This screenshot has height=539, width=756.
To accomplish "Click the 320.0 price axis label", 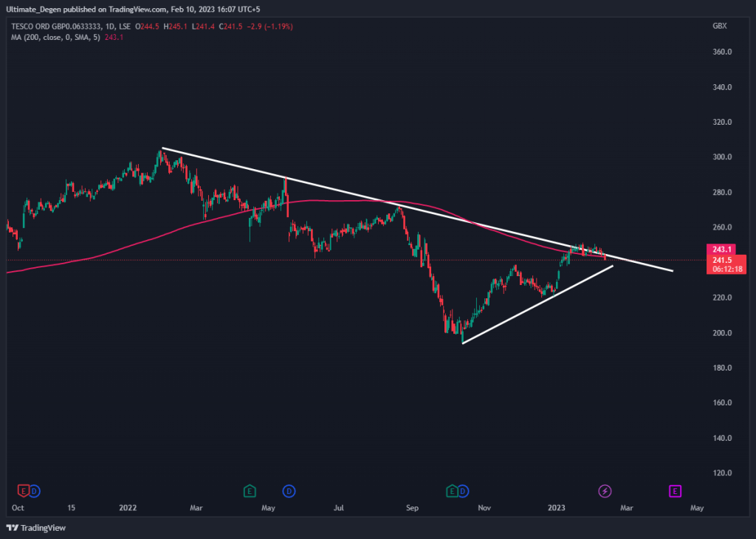I will click(722, 122).
